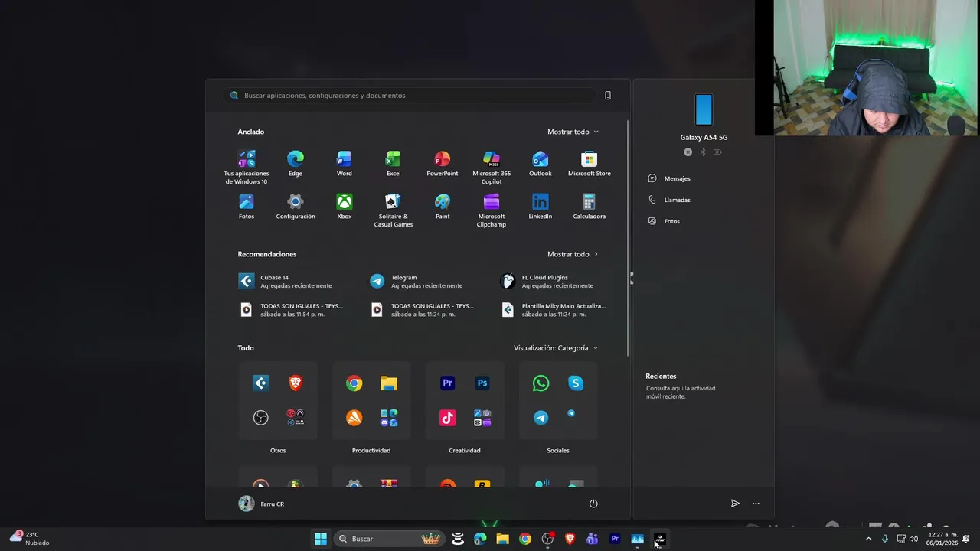This screenshot has width=980, height=551.
Task: Open Microsoft Store from pinned apps
Action: [x=590, y=164]
